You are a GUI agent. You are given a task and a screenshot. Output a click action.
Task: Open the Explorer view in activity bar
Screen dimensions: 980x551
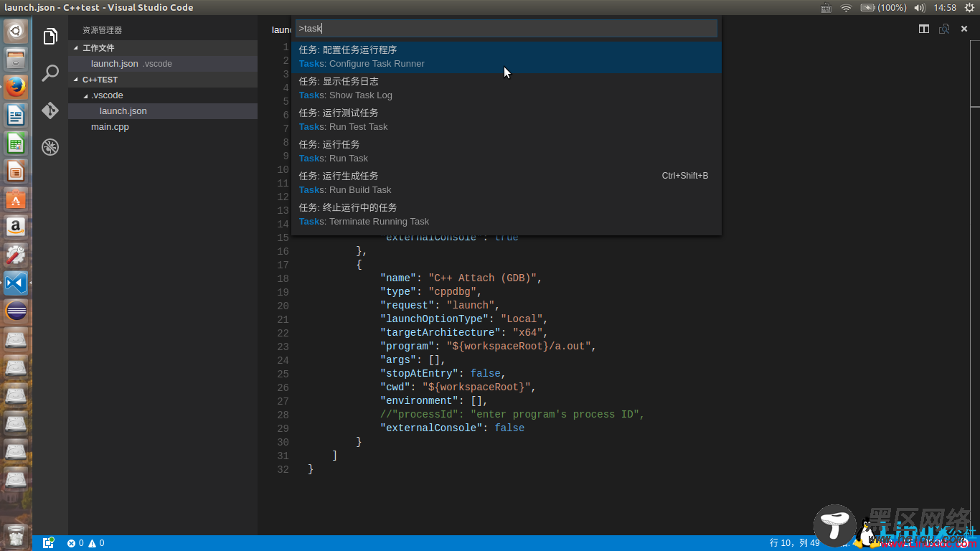[50, 37]
